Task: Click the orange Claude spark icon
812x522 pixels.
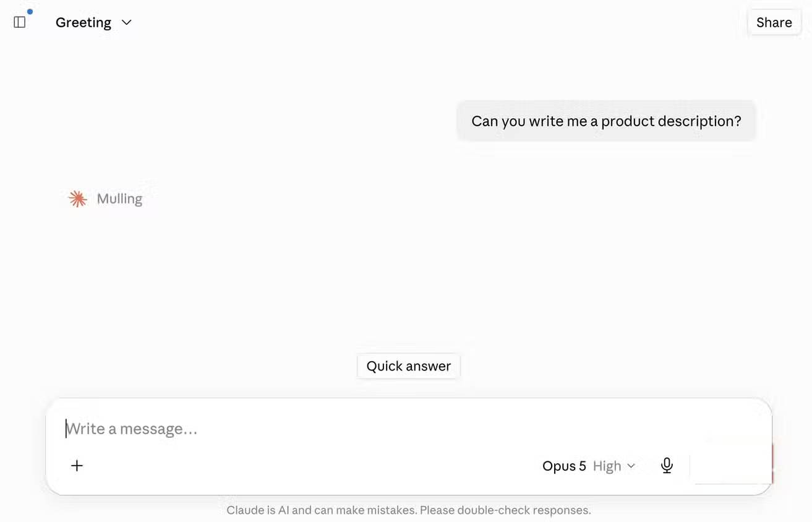Action: coord(77,199)
